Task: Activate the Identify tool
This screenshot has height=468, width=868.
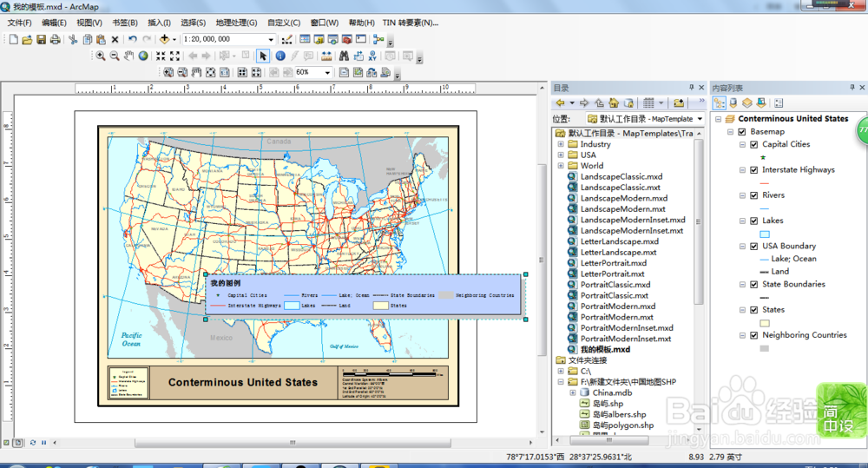Action: (x=280, y=56)
